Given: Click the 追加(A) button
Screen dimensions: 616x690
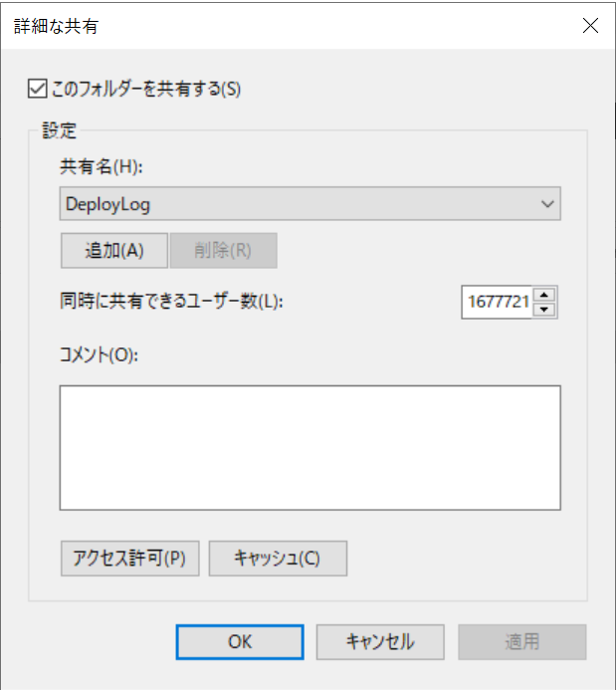Looking at the screenshot, I should 114,250.
